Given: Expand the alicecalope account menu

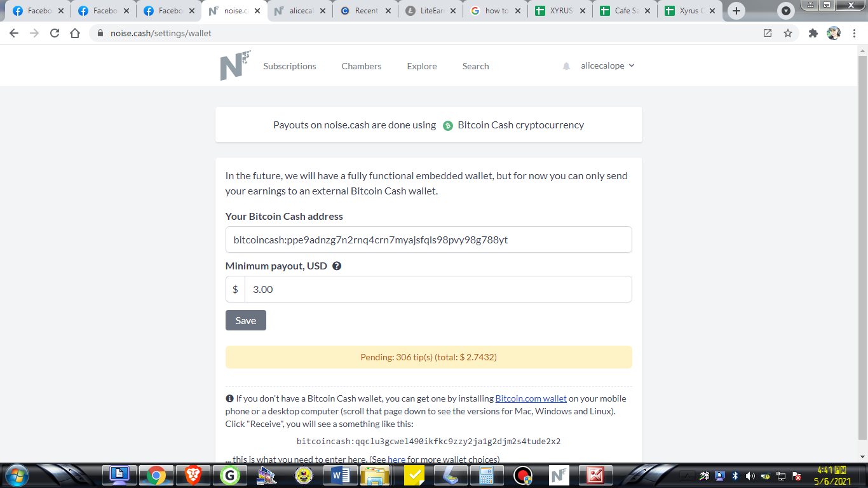Looking at the screenshot, I should coord(607,66).
